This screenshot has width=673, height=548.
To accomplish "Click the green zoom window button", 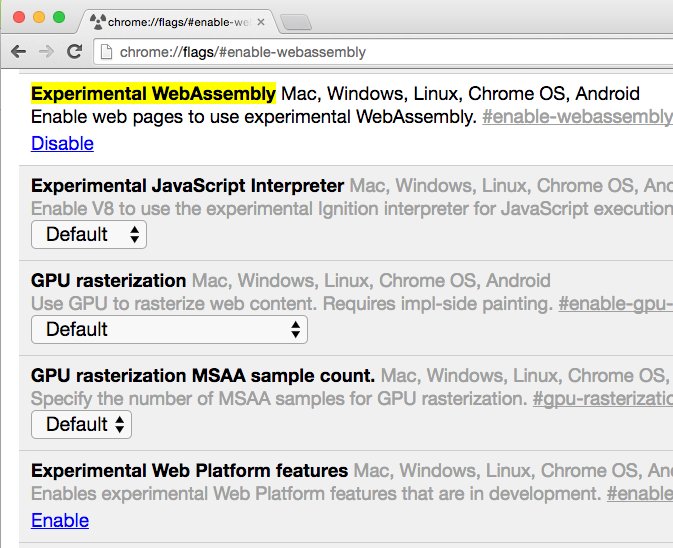I will click(x=59, y=17).
